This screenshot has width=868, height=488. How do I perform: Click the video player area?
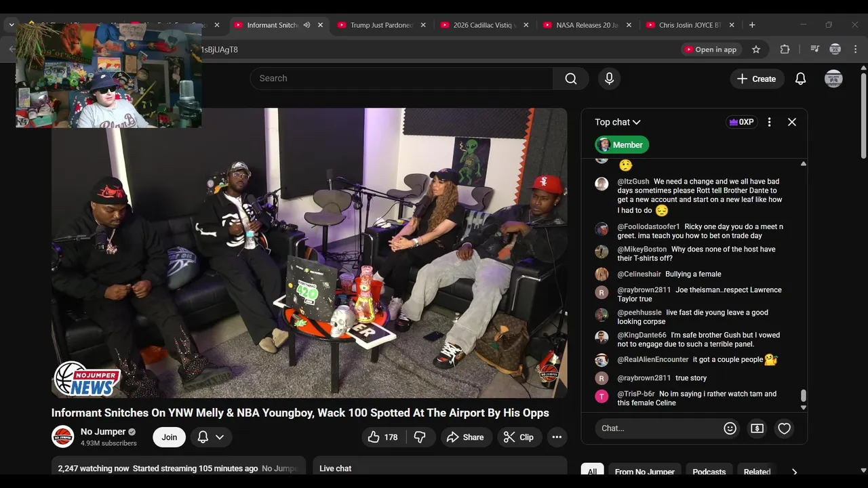(x=309, y=253)
